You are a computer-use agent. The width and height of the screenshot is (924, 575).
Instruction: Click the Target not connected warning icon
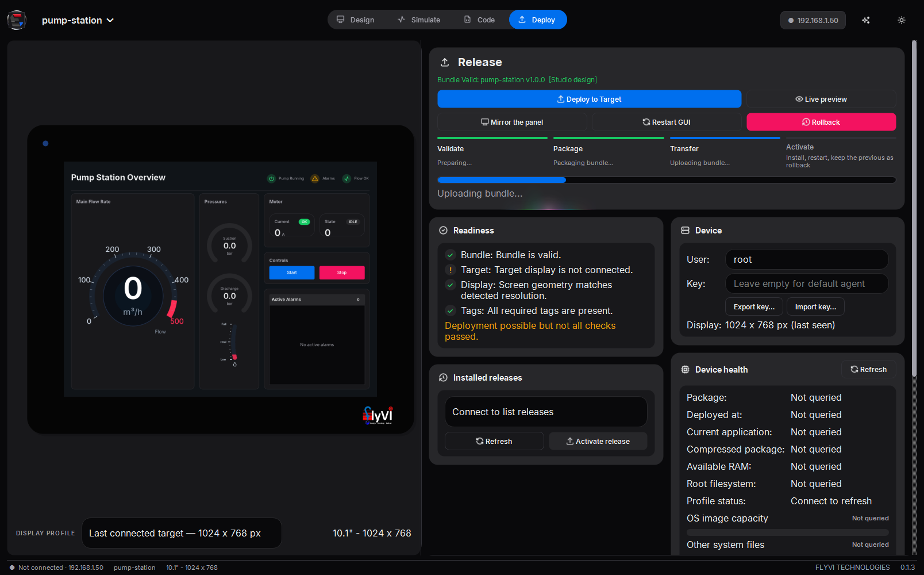(x=451, y=270)
